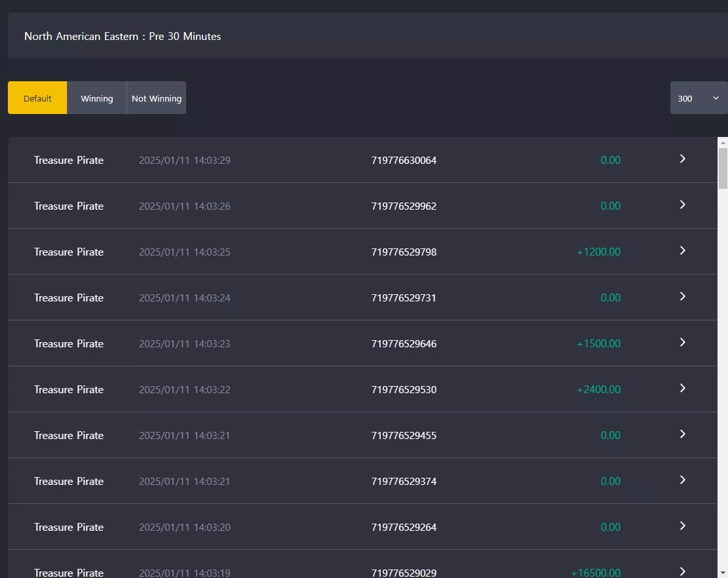This screenshot has height=578, width=728.
Task: Switch to the Winning filter tab
Action: [x=96, y=98]
